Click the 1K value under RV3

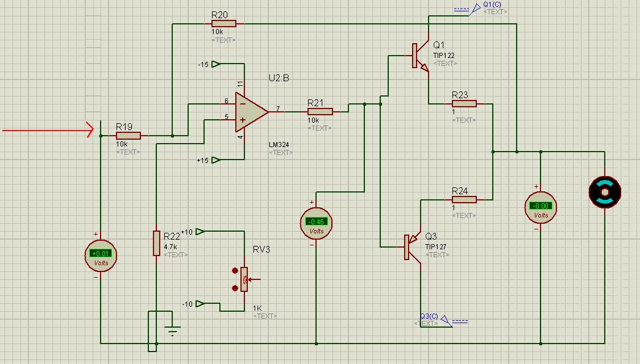(257, 308)
